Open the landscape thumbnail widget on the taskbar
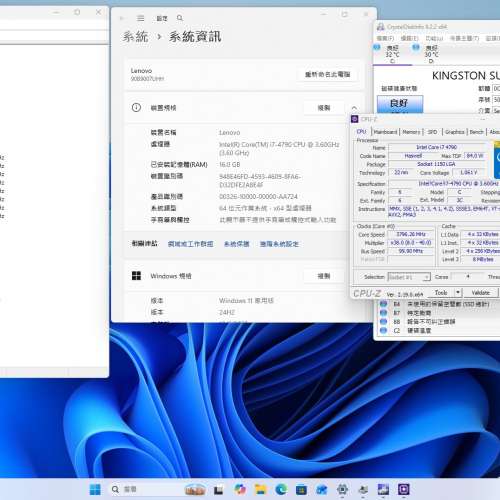Viewport: 500px width, 500px height. (195, 489)
